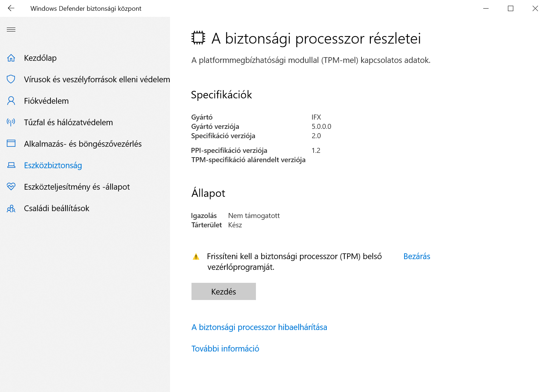Open Vírusok és veszélyforrások elleni védelem
This screenshot has width=543, height=392.
pyautogui.click(x=97, y=79)
